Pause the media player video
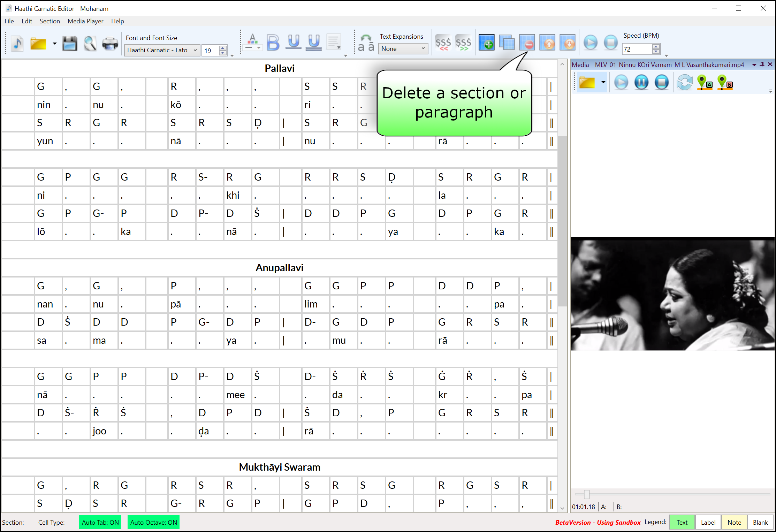The width and height of the screenshot is (776, 532). point(641,83)
